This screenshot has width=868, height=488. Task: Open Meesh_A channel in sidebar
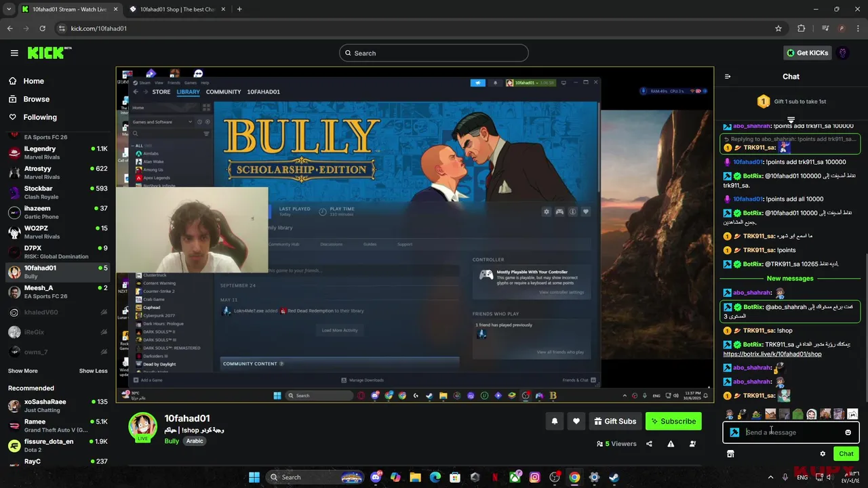[58, 291]
